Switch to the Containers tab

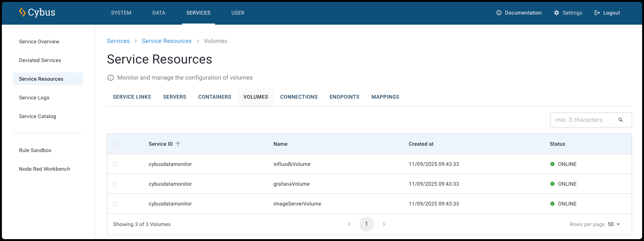pyautogui.click(x=215, y=97)
